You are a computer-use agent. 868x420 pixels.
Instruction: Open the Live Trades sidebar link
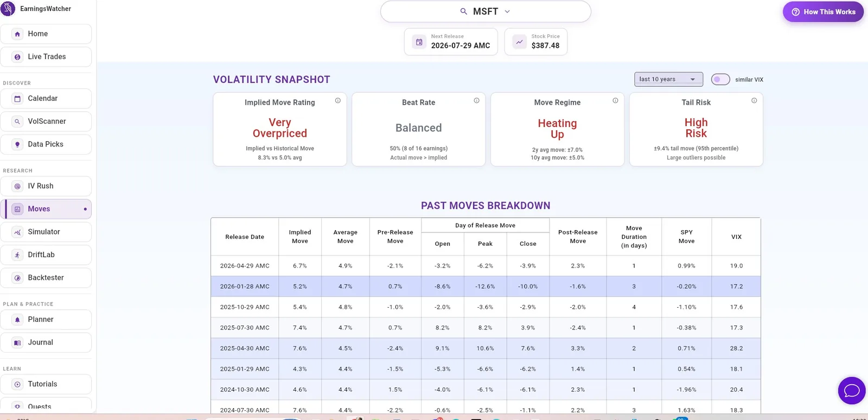click(x=46, y=57)
